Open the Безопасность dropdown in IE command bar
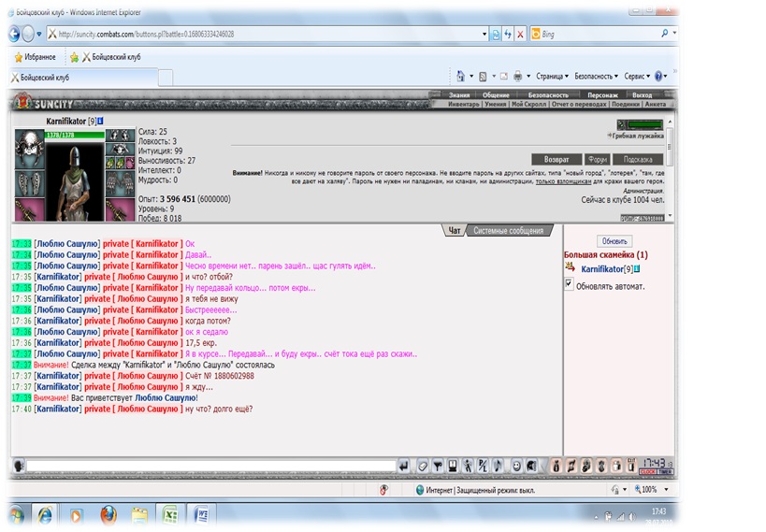Image resolution: width=766 pixels, height=532 pixels. point(596,77)
